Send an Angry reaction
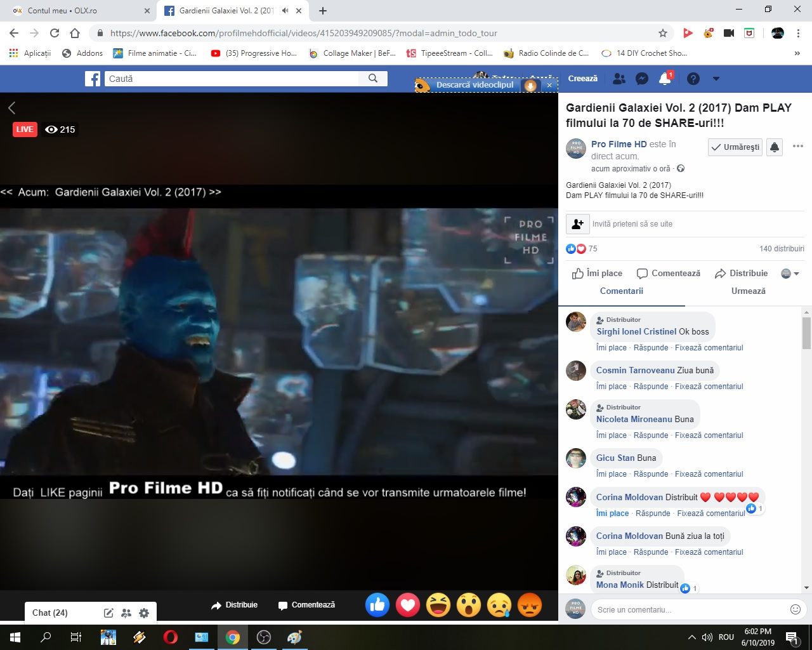Screen dimensions: 812x650 tap(530, 605)
